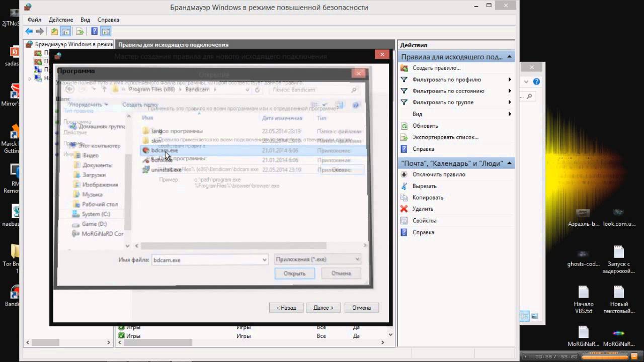The width and height of the screenshot is (644, 362).
Task: Open the Вид submenu in Actions pane
Action: pyautogui.click(x=457, y=114)
